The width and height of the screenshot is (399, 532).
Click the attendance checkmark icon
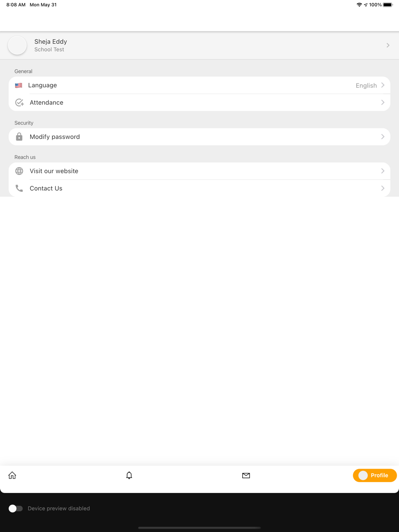click(x=19, y=102)
